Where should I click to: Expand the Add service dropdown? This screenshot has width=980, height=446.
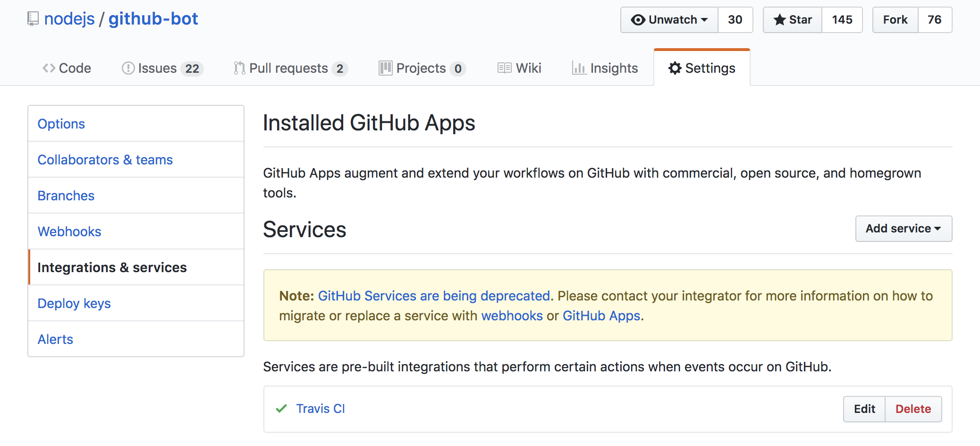903,229
